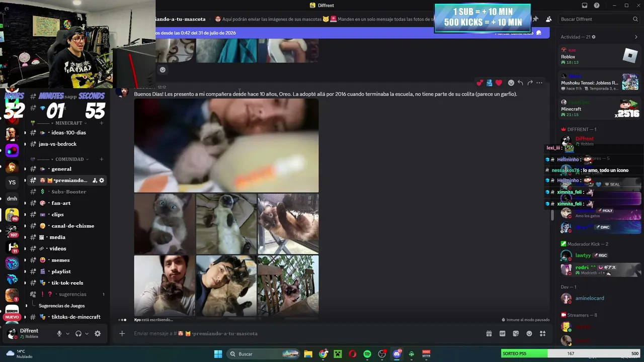
Task: Edit premiando channel settings gear
Action: [x=102, y=180]
